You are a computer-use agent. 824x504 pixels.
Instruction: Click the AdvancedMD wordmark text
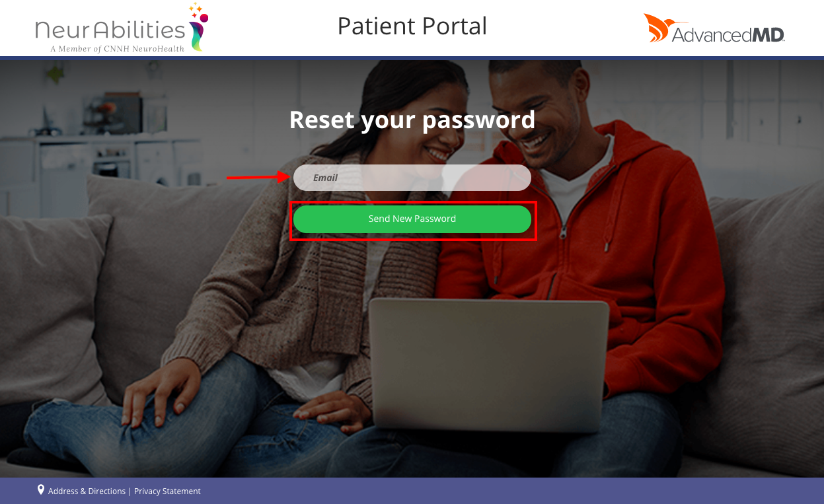728,34
